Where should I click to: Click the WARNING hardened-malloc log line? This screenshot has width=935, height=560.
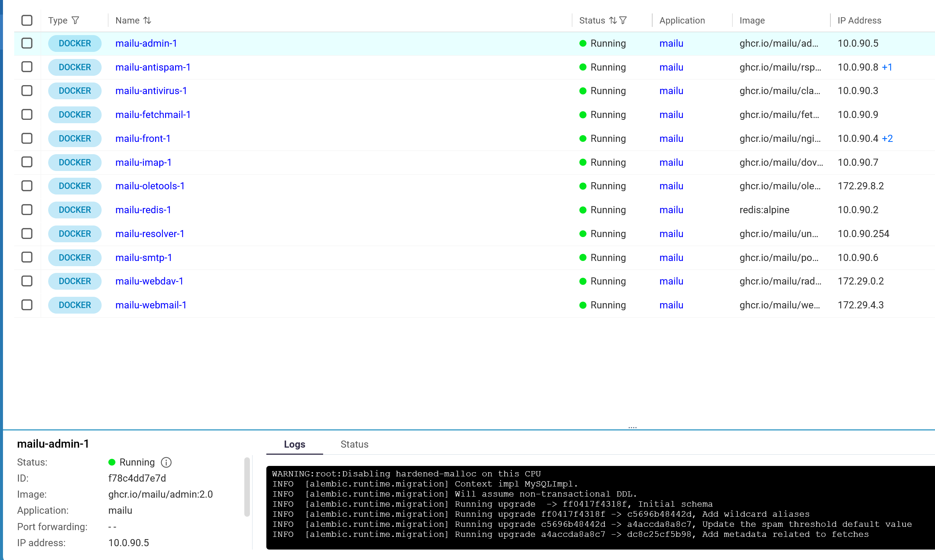(x=406, y=474)
